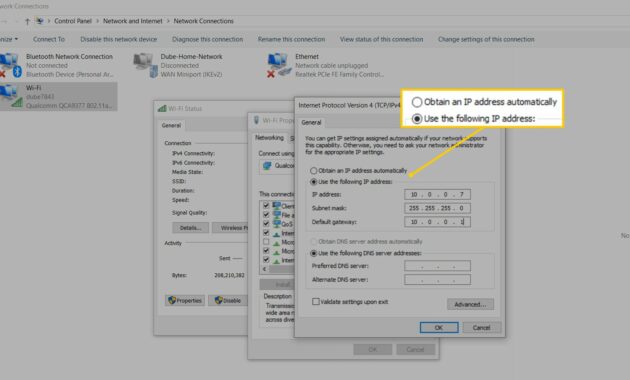Image resolution: width=630 pixels, height=380 pixels.
Task: Select the Wi-Fi adapter icon
Action: [10, 96]
